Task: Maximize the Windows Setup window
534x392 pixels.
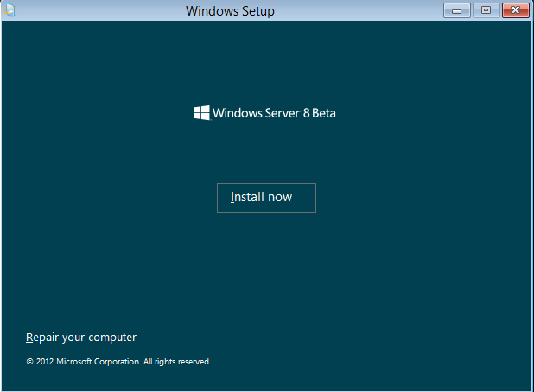Action: [x=486, y=10]
